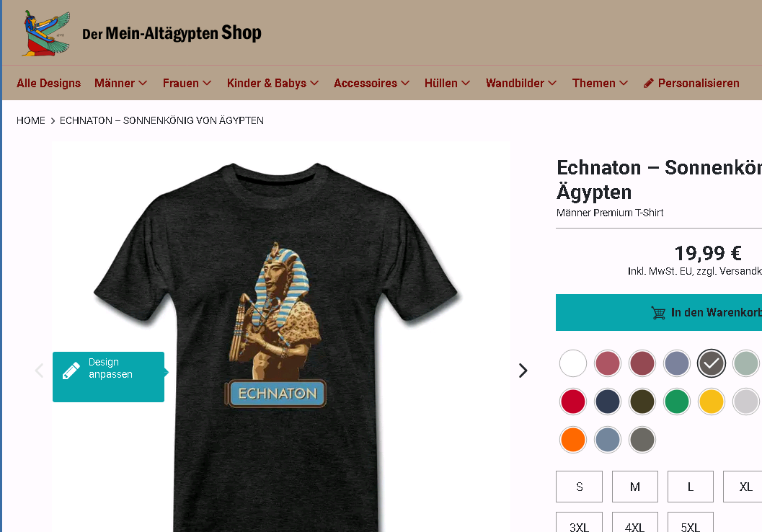Click the Egyptian goddess shop logo

point(46,34)
